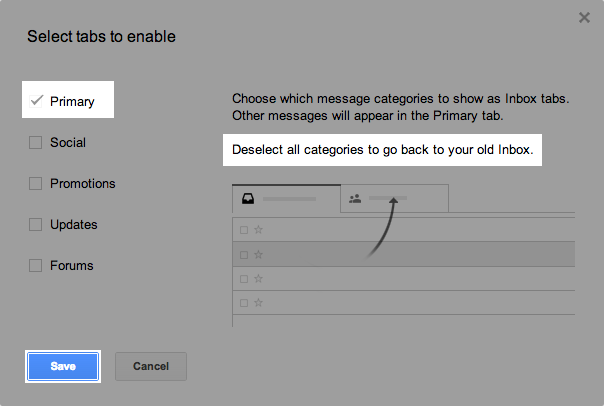This screenshot has width=604, height=406.
Task: Click the people icon in preview tab
Action: (x=355, y=198)
